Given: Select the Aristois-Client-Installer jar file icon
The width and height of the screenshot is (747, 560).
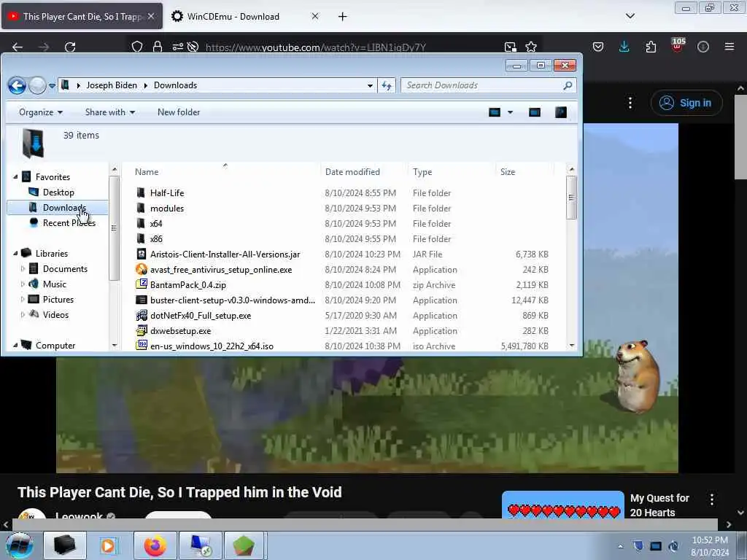Looking at the screenshot, I should 141,254.
